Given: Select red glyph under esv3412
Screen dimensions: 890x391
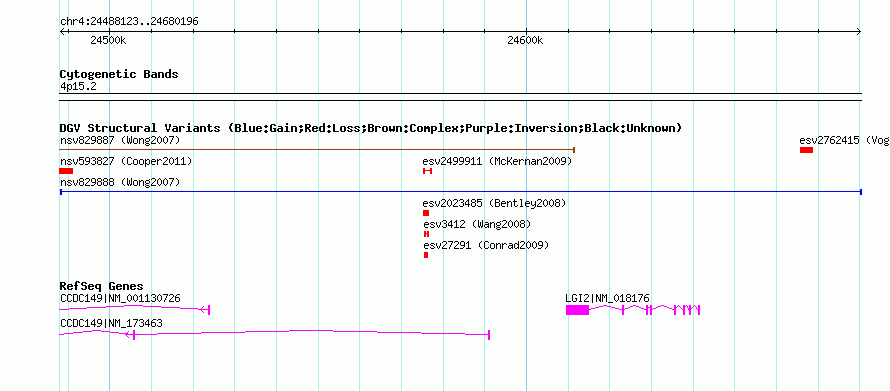Looking at the screenshot, I should 426,234.
